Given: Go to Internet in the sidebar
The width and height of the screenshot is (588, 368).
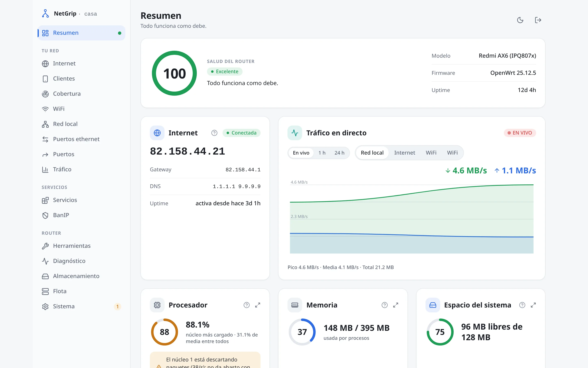Looking at the screenshot, I should click(81, 64).
